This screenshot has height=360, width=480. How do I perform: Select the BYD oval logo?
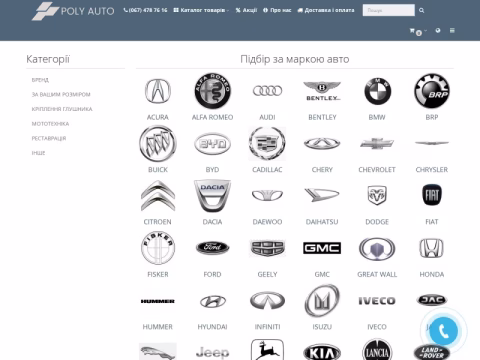[212, 144]
